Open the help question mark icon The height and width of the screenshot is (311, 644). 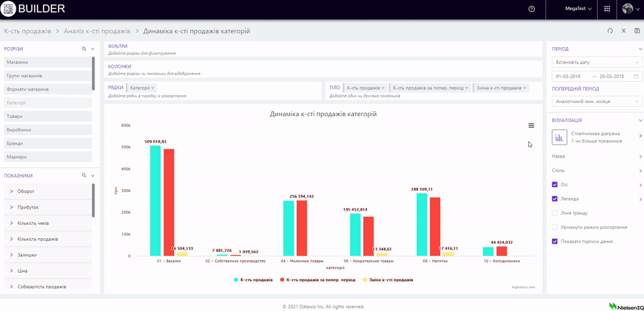532,9
